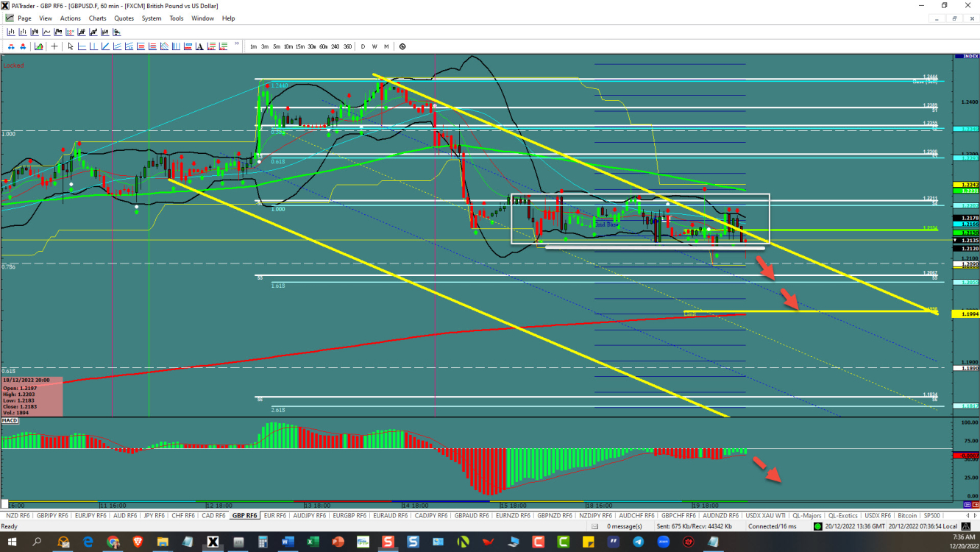Click the envelope messages icon in status bar

pyautogui.click(x=594, y=526)
